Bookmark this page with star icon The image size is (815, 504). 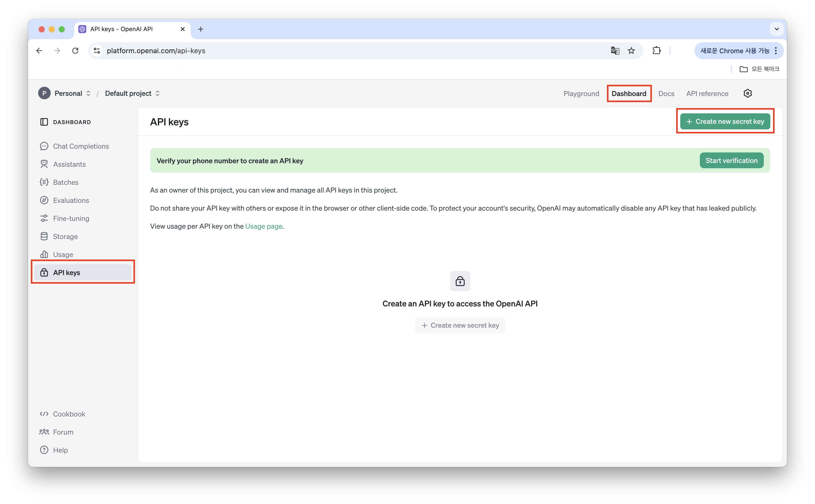[631, 51]
